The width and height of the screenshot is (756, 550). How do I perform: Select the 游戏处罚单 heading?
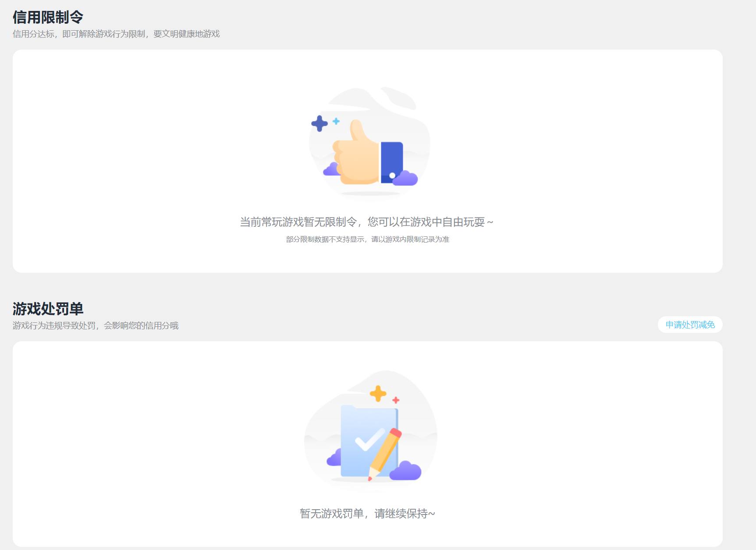(48, 308)
